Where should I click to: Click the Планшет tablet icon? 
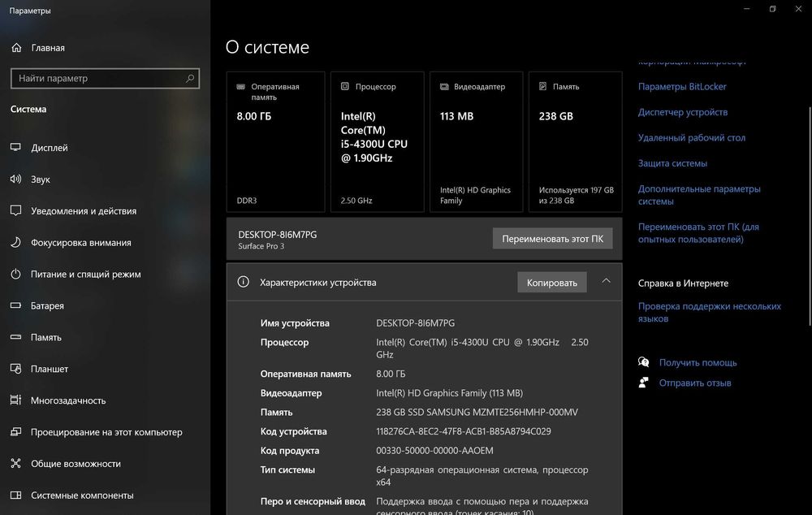tap(16, 368)
